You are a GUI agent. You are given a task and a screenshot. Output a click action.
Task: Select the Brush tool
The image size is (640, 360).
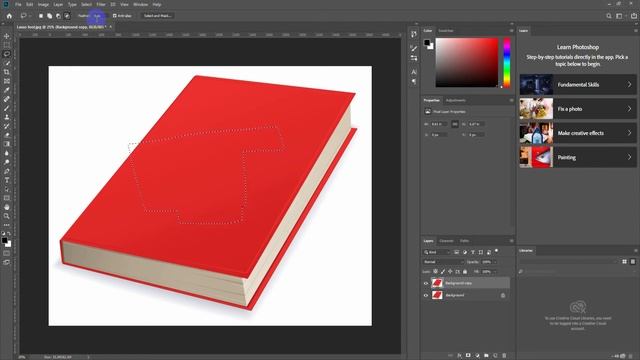7,108
